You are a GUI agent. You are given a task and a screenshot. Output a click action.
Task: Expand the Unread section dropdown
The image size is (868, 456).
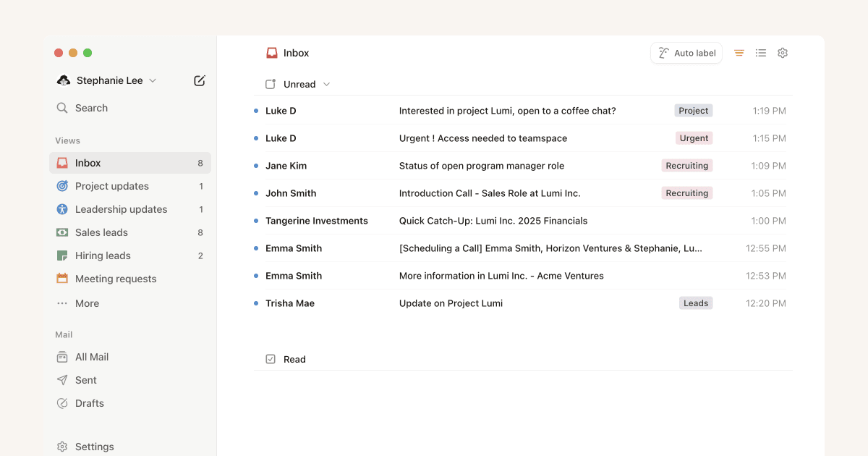(x=325, y=84)
